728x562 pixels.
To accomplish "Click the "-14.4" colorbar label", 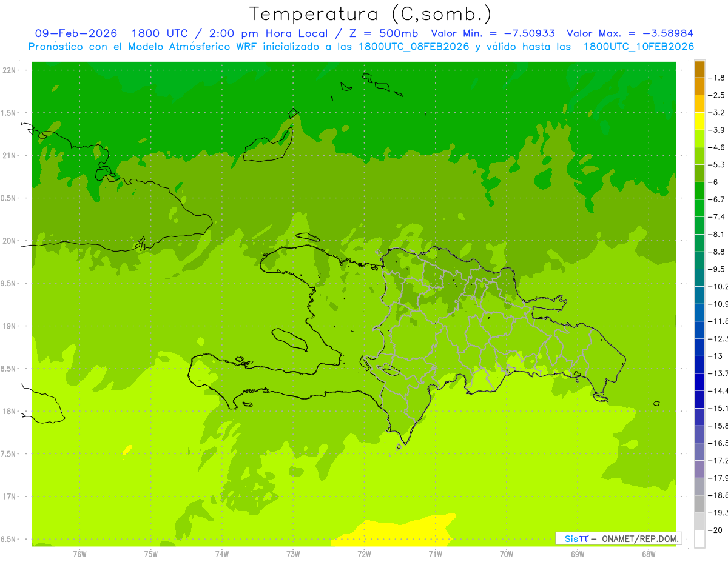I will (x=718, y=391).
